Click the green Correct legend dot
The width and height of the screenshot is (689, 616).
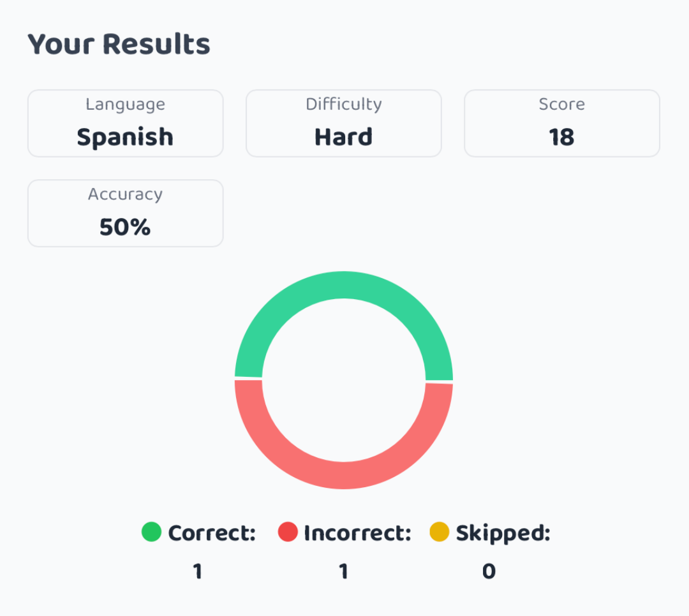coord(152,532)
